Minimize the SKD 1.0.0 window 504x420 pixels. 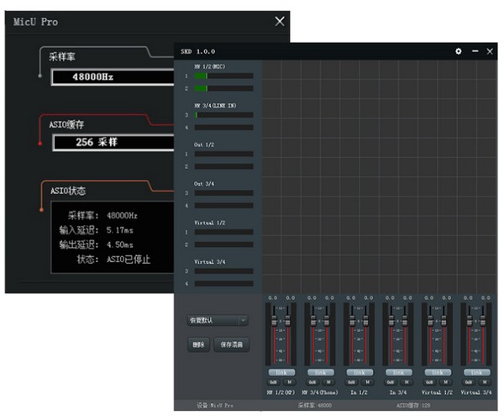(x=475, y=51)
